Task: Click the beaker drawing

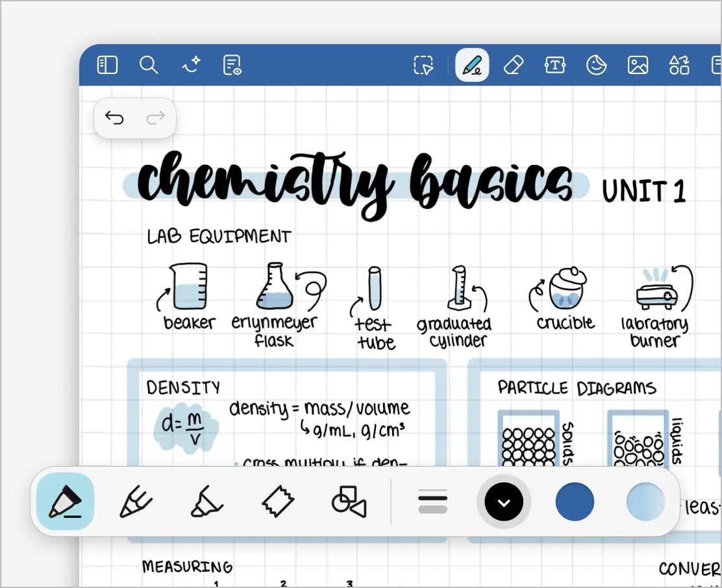Action: [x=189, y=286]
